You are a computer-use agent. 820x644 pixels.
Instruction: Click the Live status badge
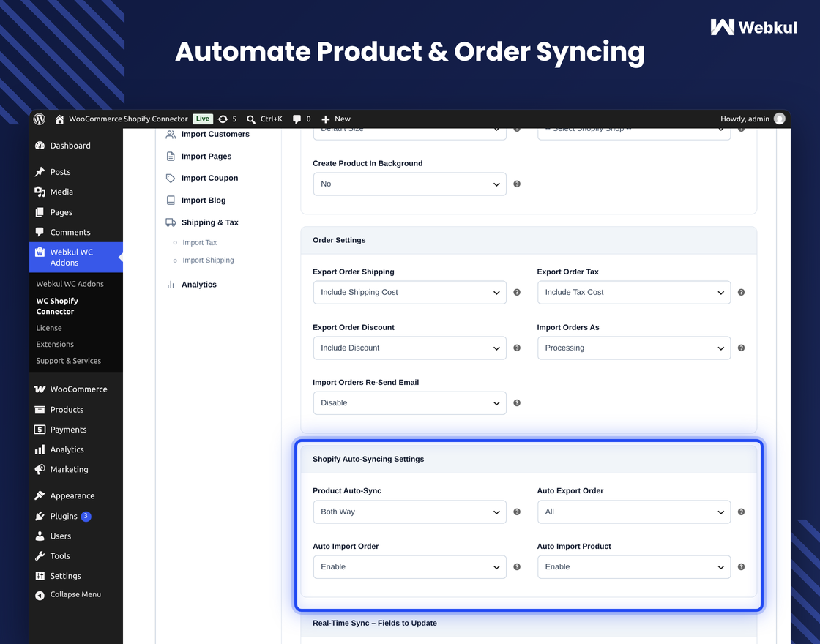pos(203,119)
